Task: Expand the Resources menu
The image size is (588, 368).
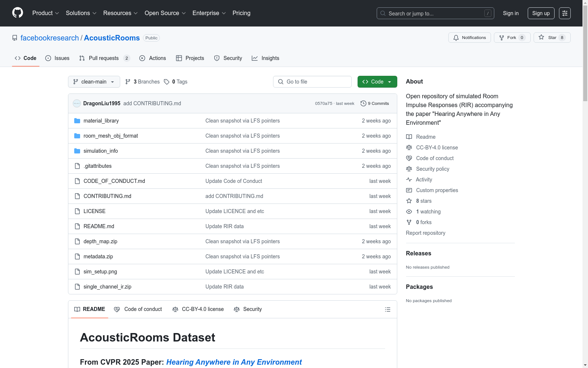Action: coord(121,13)
